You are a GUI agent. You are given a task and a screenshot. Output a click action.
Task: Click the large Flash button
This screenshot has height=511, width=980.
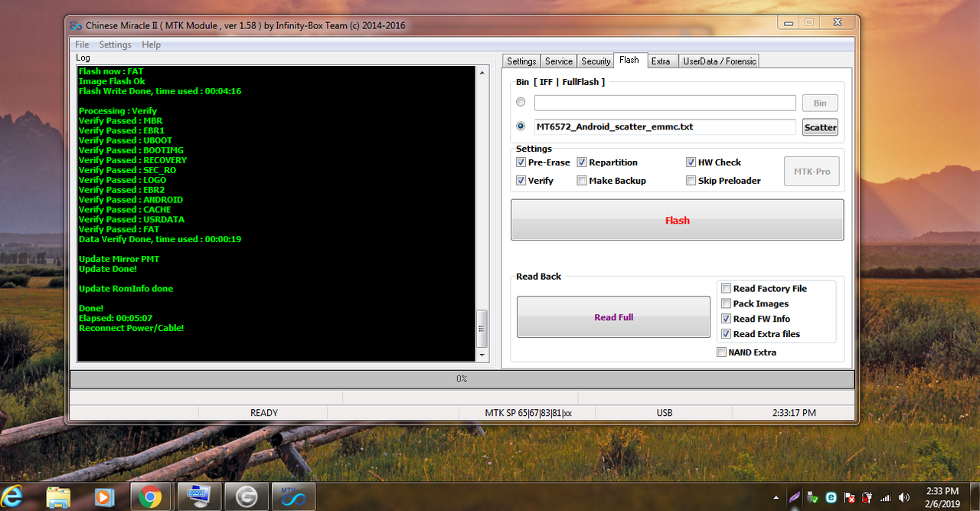(677, 220)
